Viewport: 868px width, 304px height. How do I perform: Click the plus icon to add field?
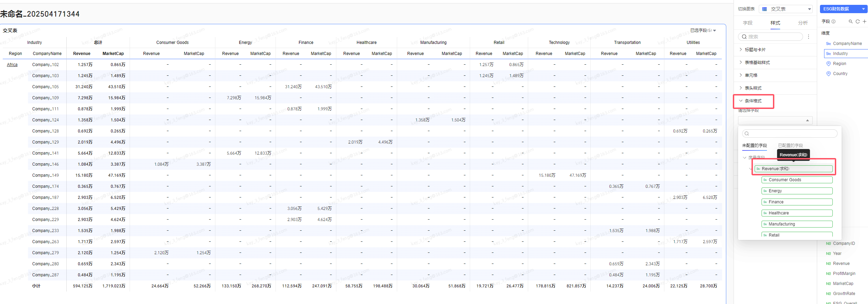(865, 21)
